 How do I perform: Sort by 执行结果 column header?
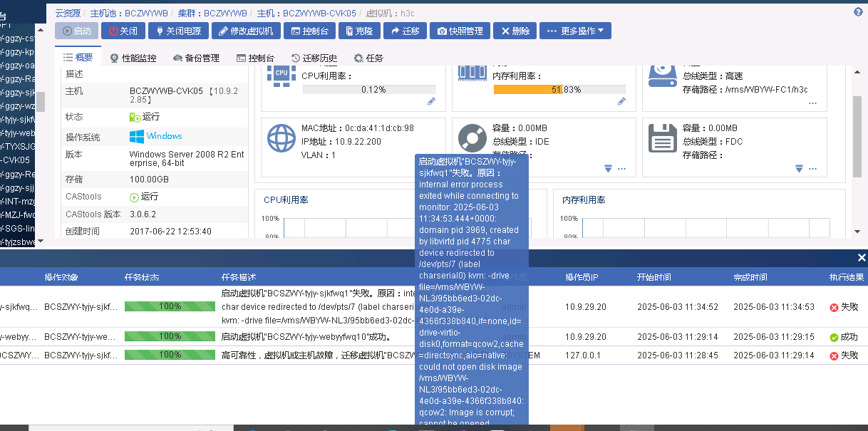point(847,277)
